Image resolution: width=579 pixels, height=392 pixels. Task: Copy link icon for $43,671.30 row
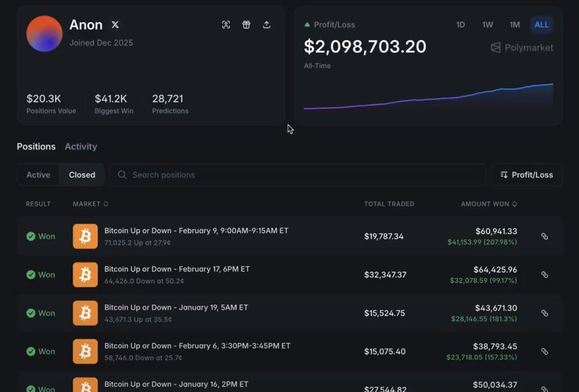point(545,313)
